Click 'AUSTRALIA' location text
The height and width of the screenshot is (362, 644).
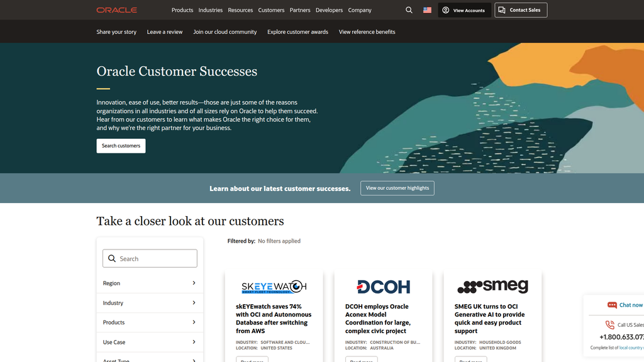382,348
